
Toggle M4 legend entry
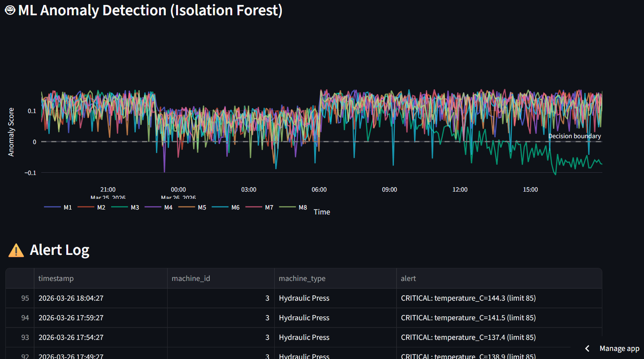[159, 207]
